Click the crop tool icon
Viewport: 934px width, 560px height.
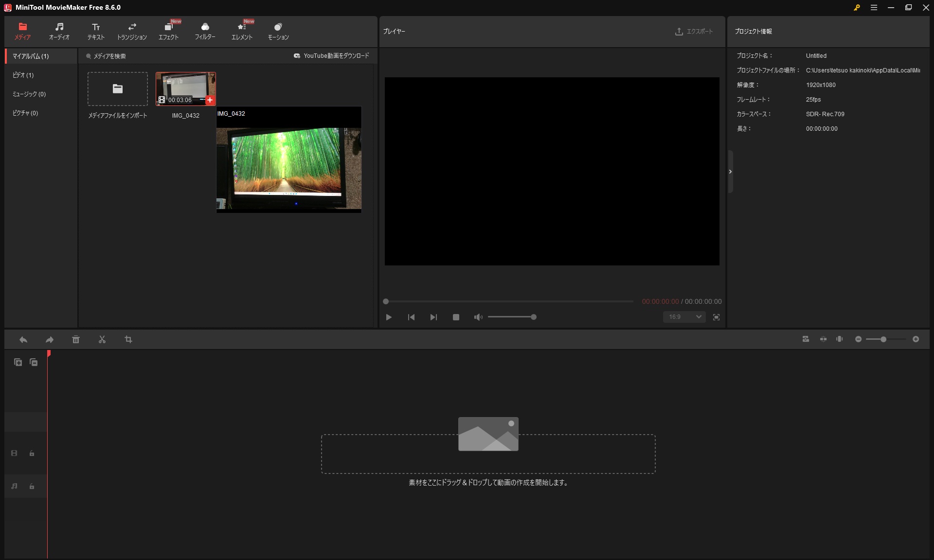click(x=128, y=339)
